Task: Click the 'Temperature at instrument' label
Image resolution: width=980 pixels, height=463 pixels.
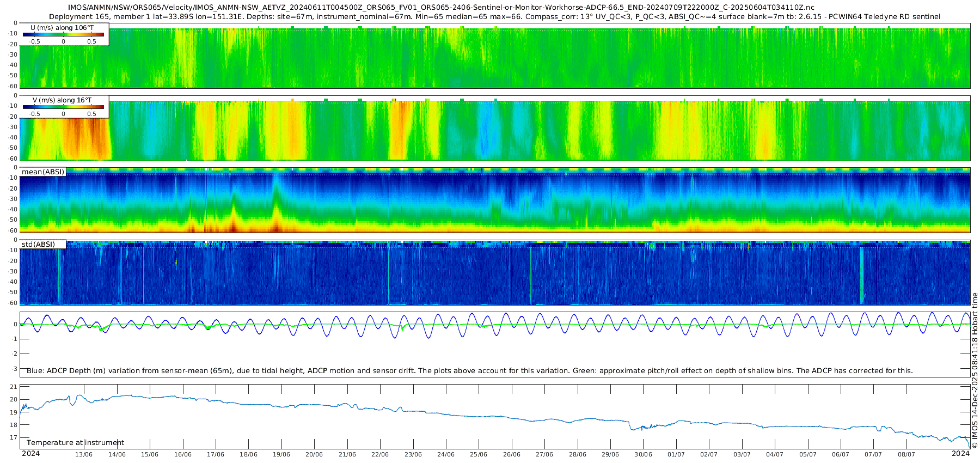Action: (x=75, y=443)
